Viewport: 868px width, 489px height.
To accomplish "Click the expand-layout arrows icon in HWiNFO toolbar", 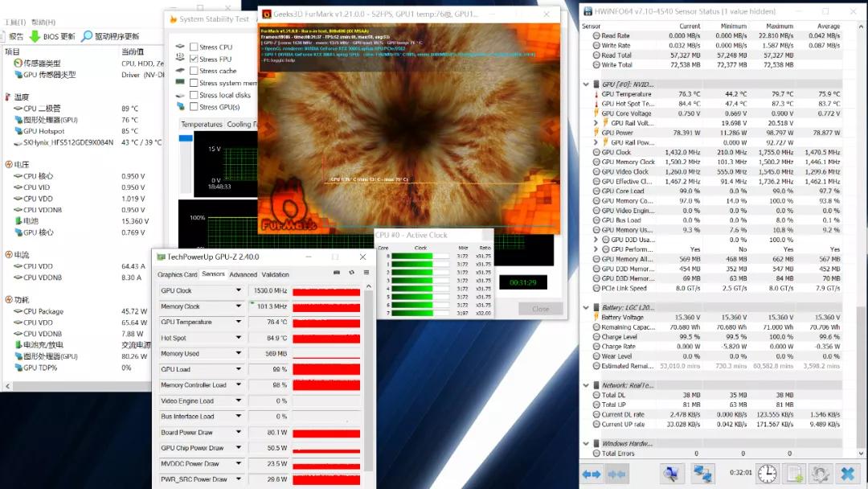I will 592,474.
